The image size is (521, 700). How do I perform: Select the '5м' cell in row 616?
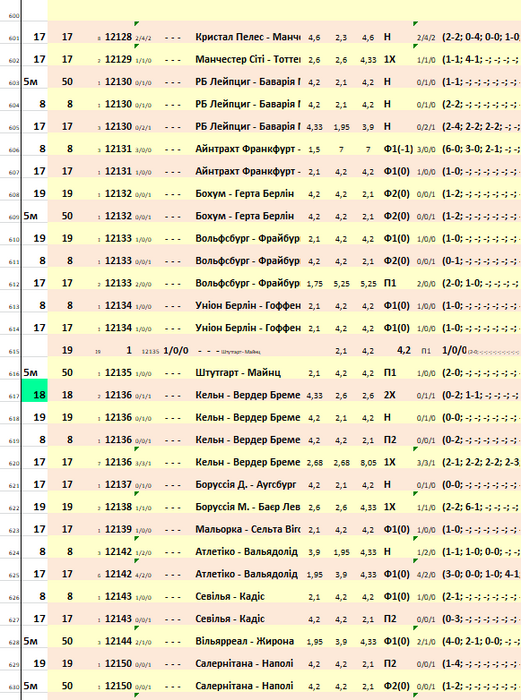tap(30, 373)
